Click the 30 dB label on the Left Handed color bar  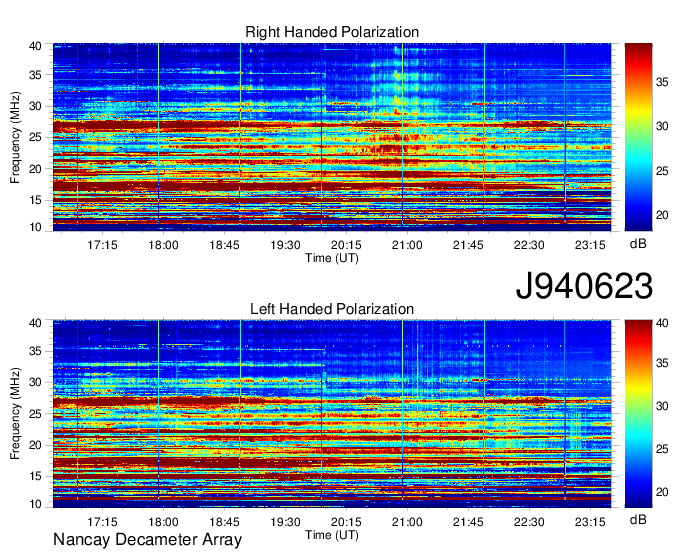tap(662, 406)
